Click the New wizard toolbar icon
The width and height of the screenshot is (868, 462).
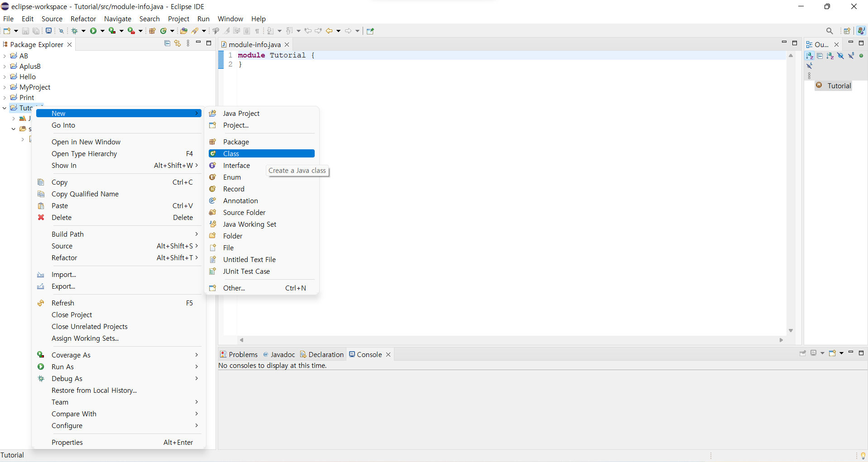[7, 31]
